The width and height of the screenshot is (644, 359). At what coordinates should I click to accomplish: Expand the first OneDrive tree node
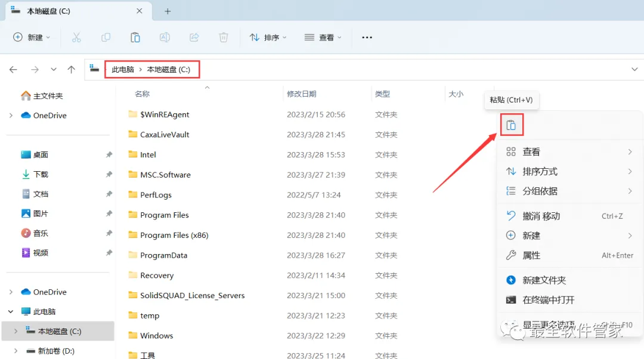(x=11, y=116)
